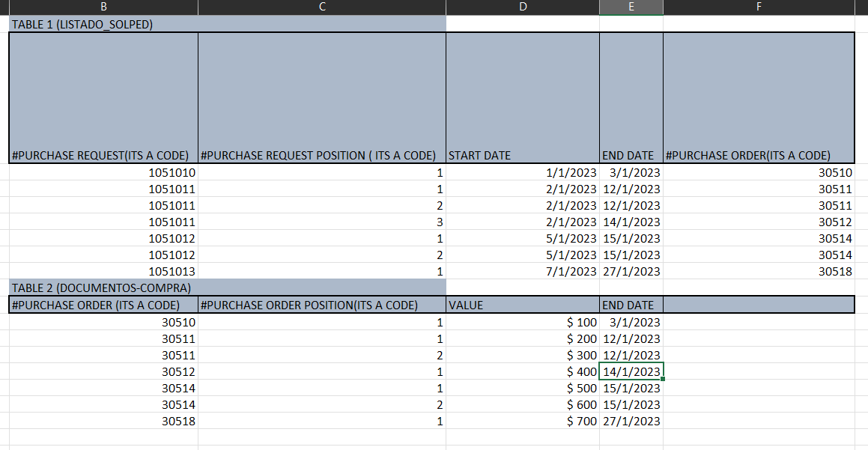Select column B header
Screen dimensions: 868x450
103,7
